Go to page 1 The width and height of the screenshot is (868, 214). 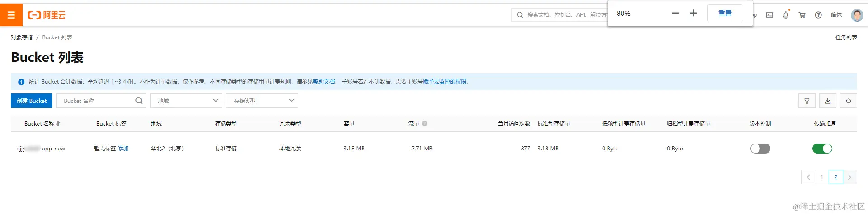click(822, 177)
